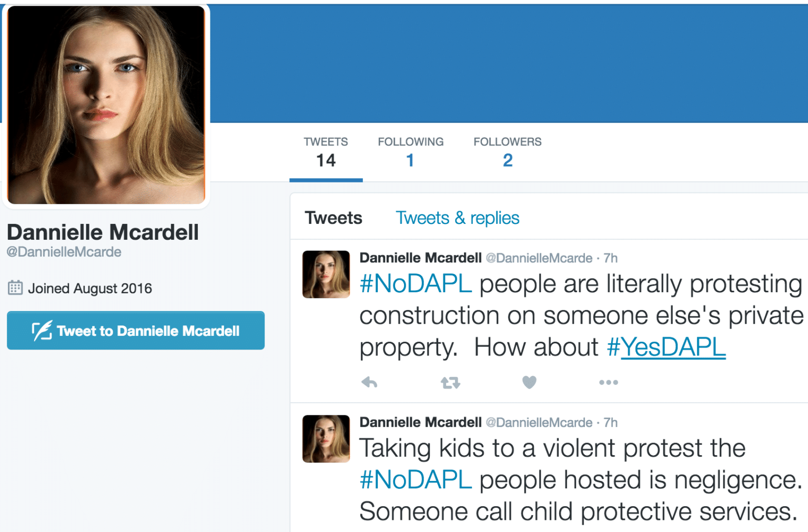Reply to the #NoDAPL private property tweet

(x=369, y=382)
